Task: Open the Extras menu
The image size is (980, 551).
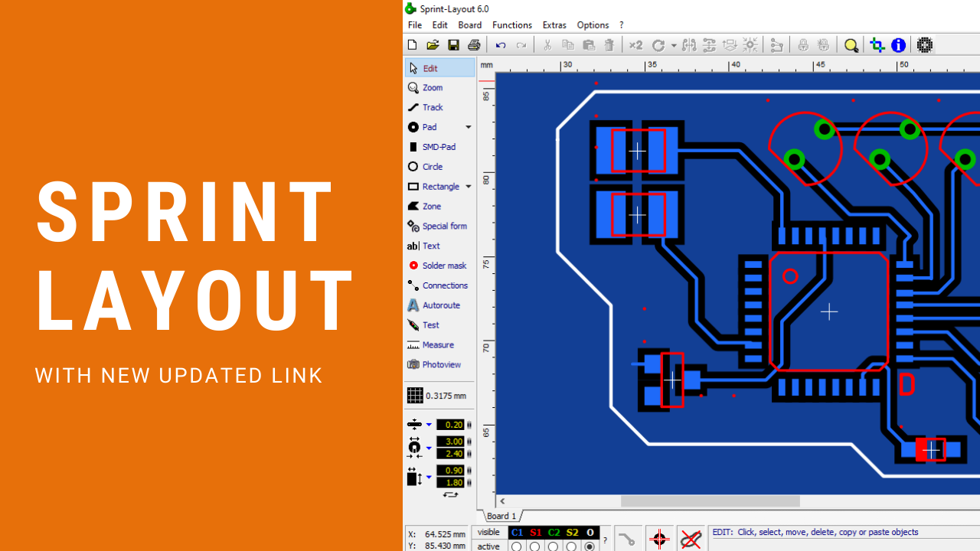Action: (x=554, y=25)
